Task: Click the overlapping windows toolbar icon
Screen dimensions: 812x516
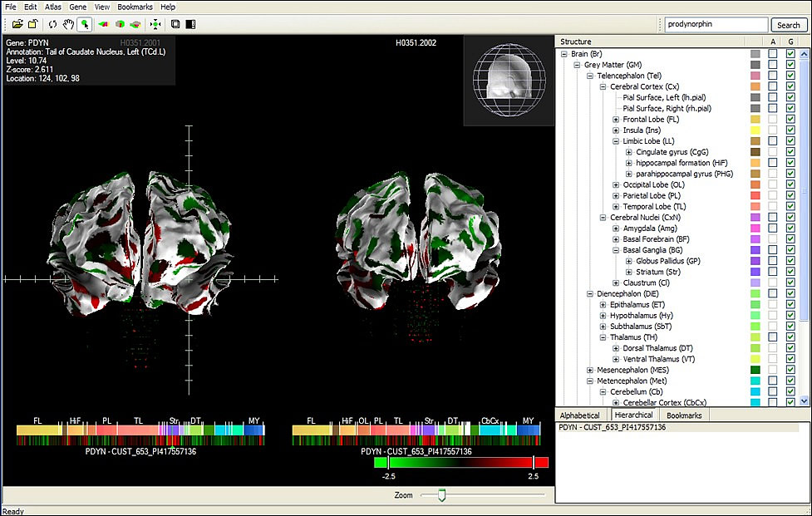Action: (175, 24)
